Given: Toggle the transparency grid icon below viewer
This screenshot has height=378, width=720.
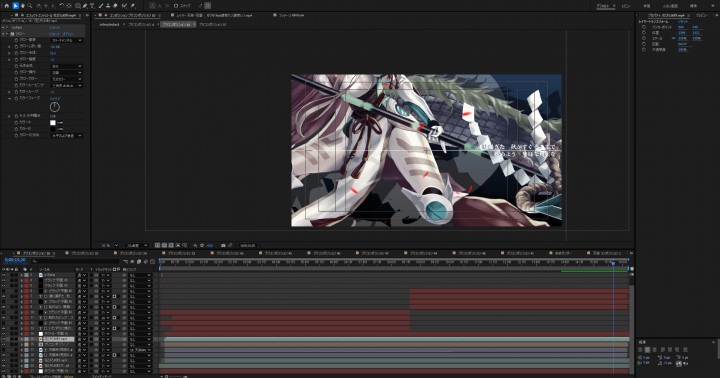Looking at the screenshot, I should [164, 245].
